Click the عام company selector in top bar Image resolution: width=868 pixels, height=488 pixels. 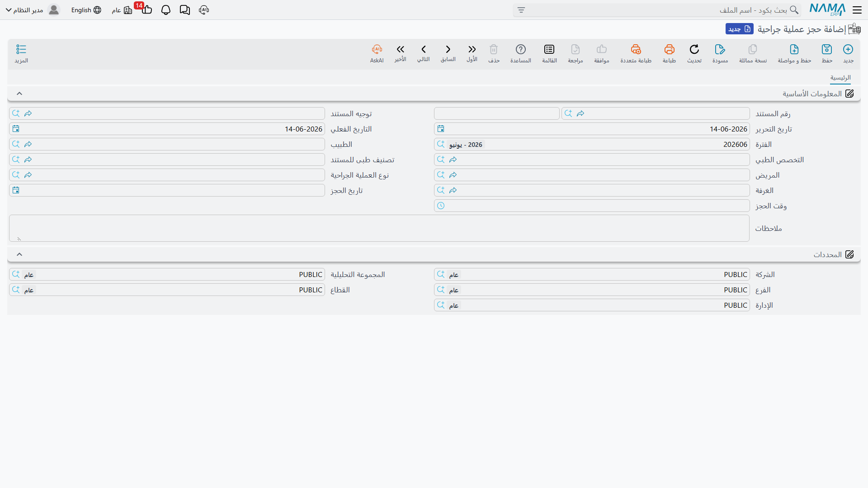point(122,10)
